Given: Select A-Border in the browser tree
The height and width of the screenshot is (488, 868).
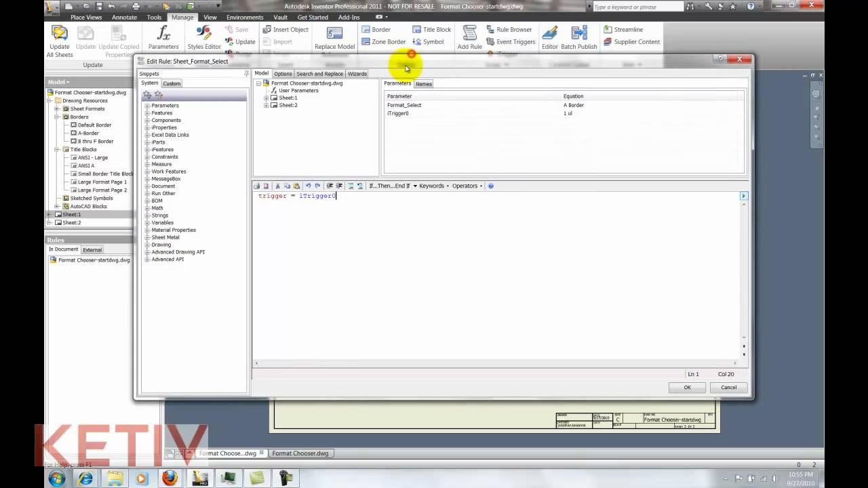Looking at the screenshot, I should pyautogui.click(x=88, y=133).
